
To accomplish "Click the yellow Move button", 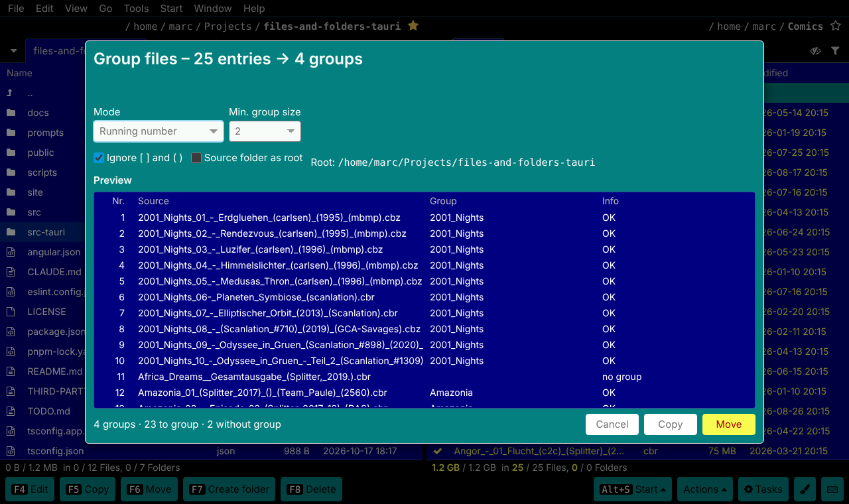I will tap(729, 424).
